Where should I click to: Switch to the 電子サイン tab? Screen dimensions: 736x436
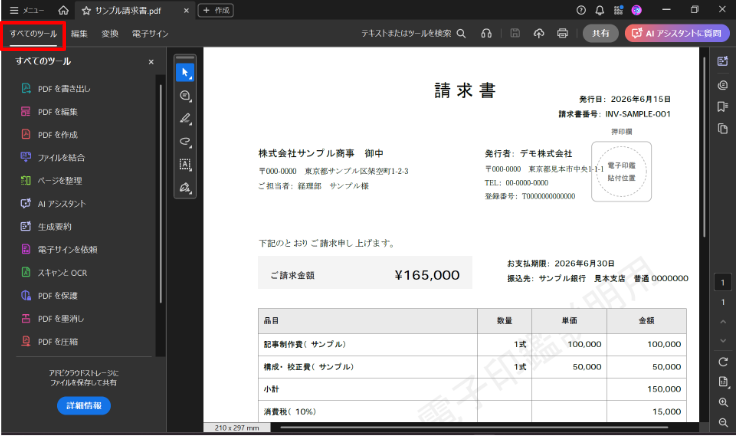pos(150,34)
